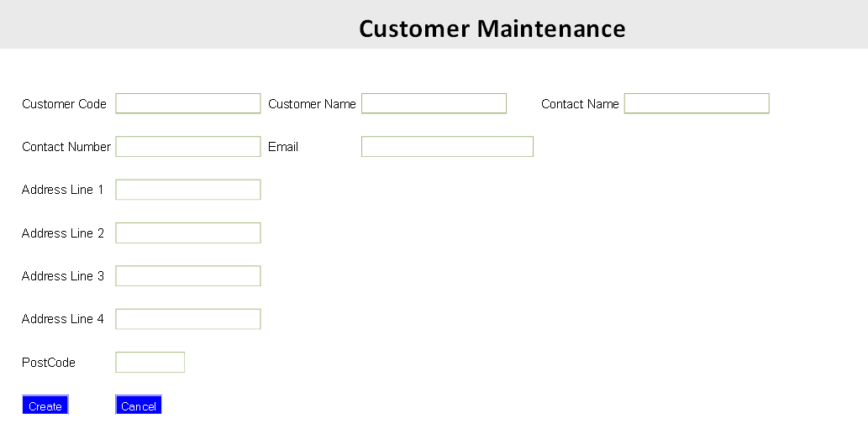Click the Contact Name label text
Viewport: 868px width, 434px height.
580,104
